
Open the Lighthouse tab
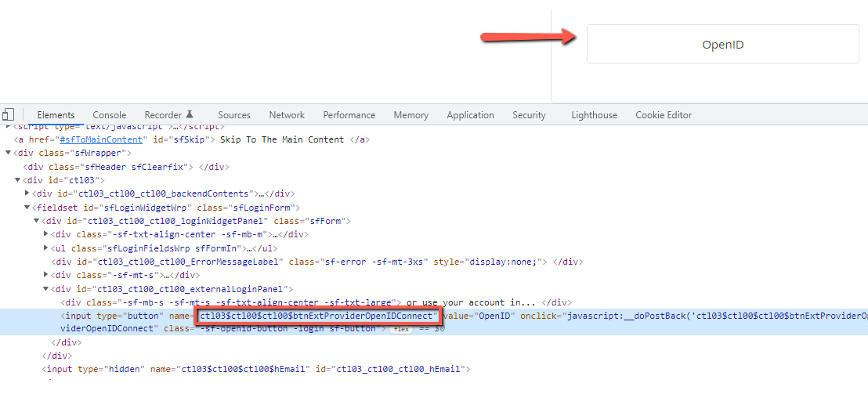pos(594,115)
